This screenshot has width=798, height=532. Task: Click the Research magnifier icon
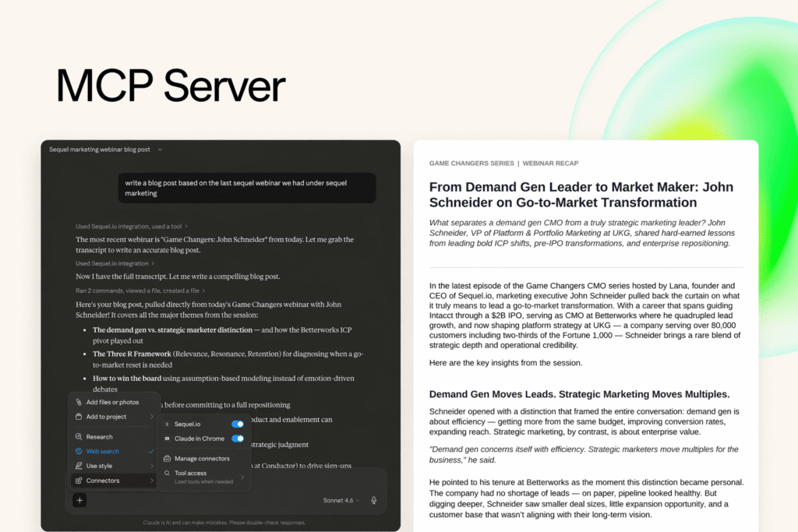point(79,437)
